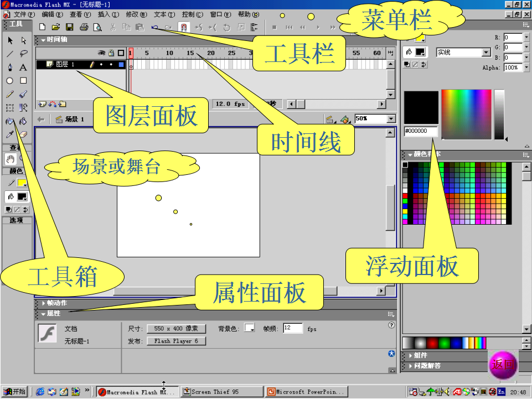Select the Paint Bucket tool
Screen dimensions: 532x399
23,121
